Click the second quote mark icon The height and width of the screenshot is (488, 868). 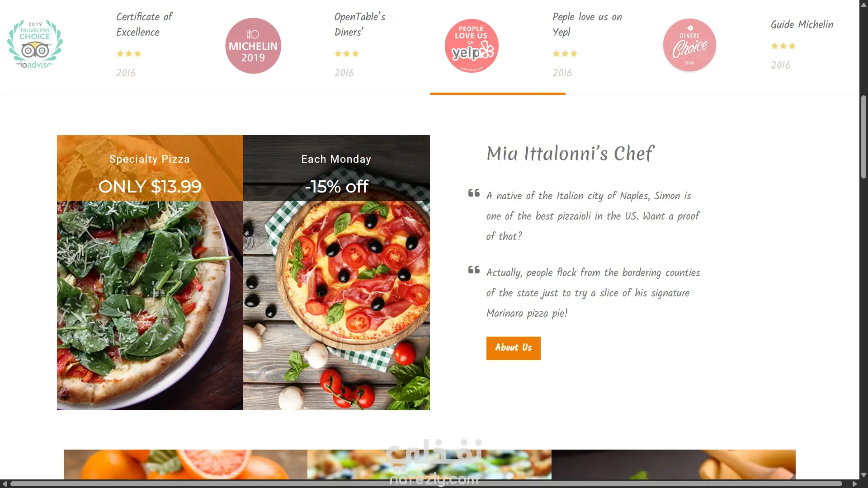pyautogui.click(x=474, y=270)
